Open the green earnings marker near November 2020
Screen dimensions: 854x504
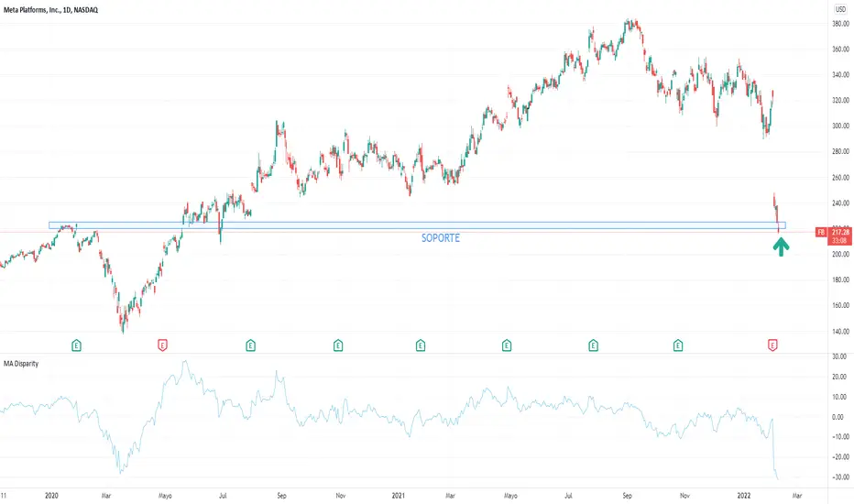[338, 345]
